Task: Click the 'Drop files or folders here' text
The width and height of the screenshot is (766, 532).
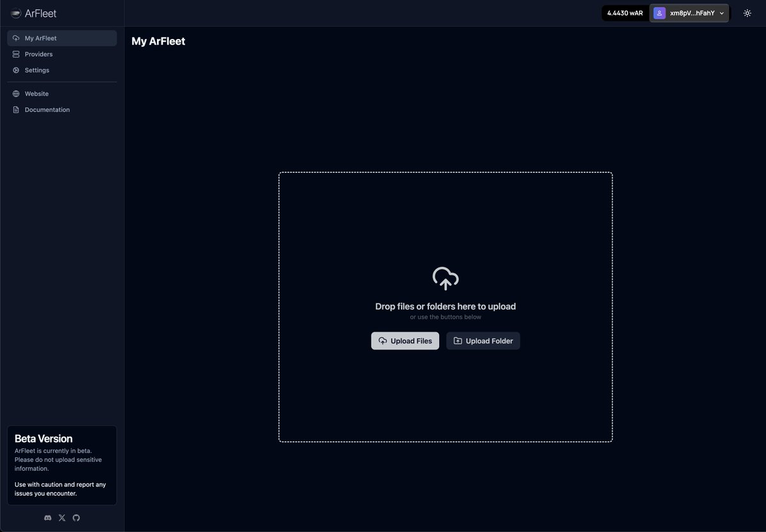Action: (x=446, y=306)
